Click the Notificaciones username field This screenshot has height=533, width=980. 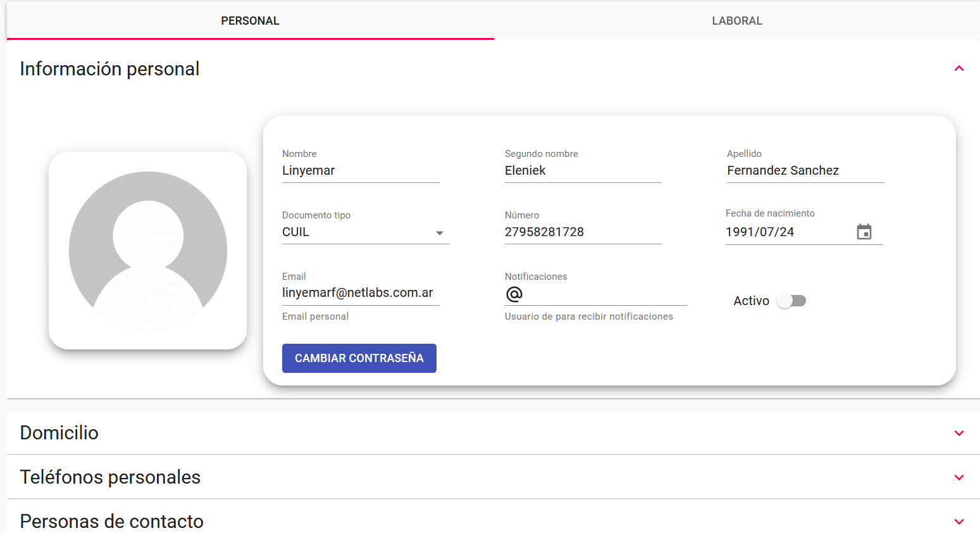(604, 294)
